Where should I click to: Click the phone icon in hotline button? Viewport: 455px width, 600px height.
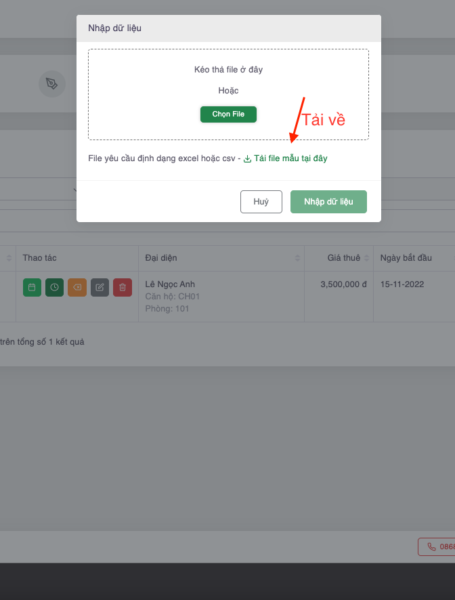pyautogui.click(x=431, y=547)
